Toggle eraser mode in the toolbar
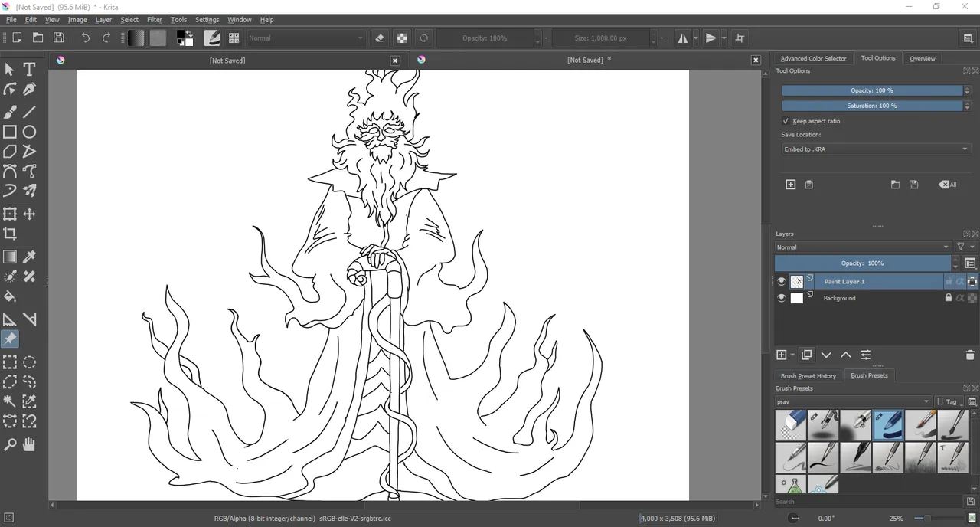This screenshot has width=980, height=527. [380, 38]
